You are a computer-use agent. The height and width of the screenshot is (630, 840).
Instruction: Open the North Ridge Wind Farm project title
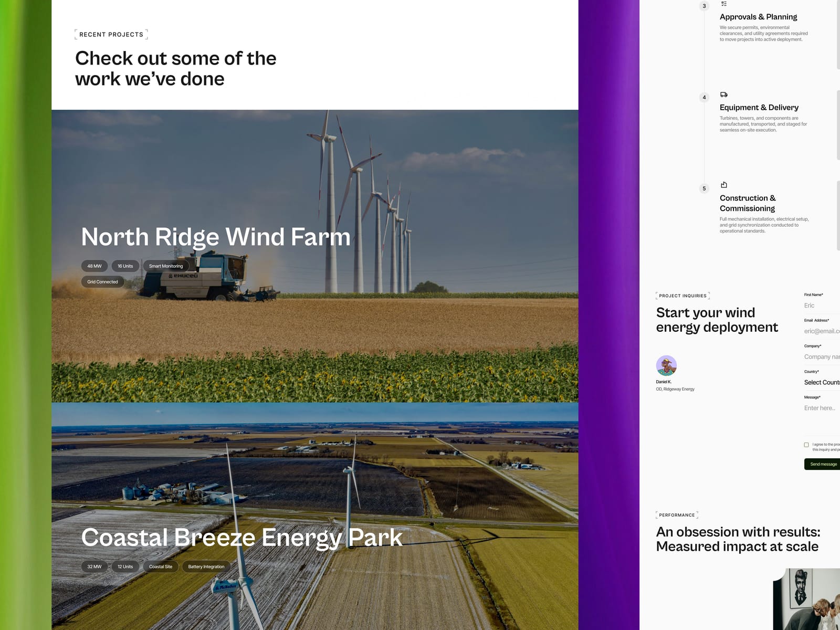[x=216, y=237]
